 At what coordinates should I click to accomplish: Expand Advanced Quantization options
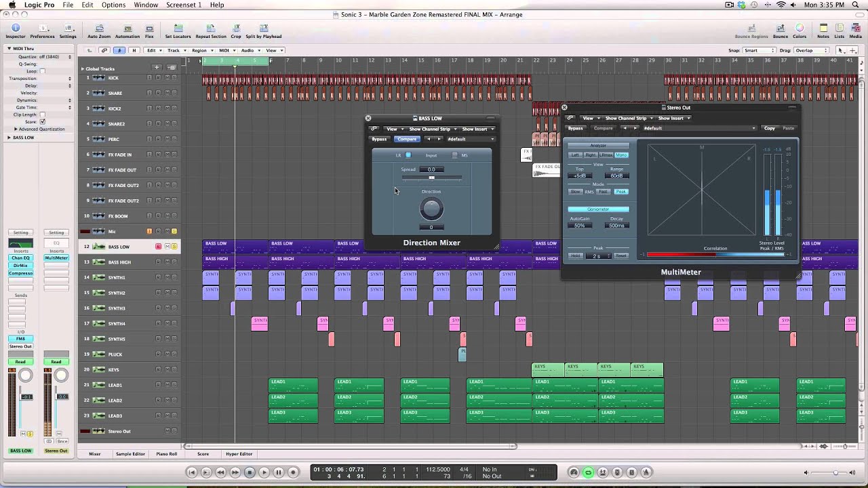pos(16,129)
